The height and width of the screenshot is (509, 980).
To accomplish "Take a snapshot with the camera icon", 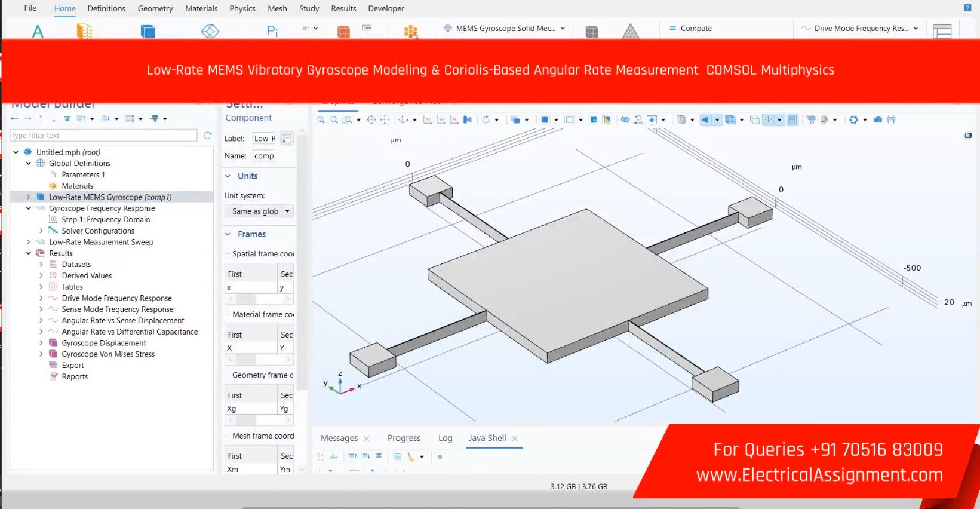I will pyautogui.click(x=878, y=119).
